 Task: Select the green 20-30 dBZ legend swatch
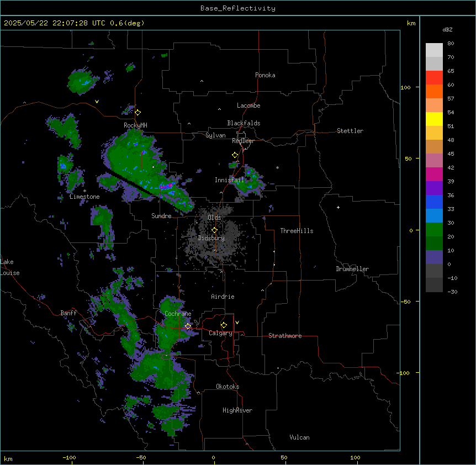[x=434, y=230]
